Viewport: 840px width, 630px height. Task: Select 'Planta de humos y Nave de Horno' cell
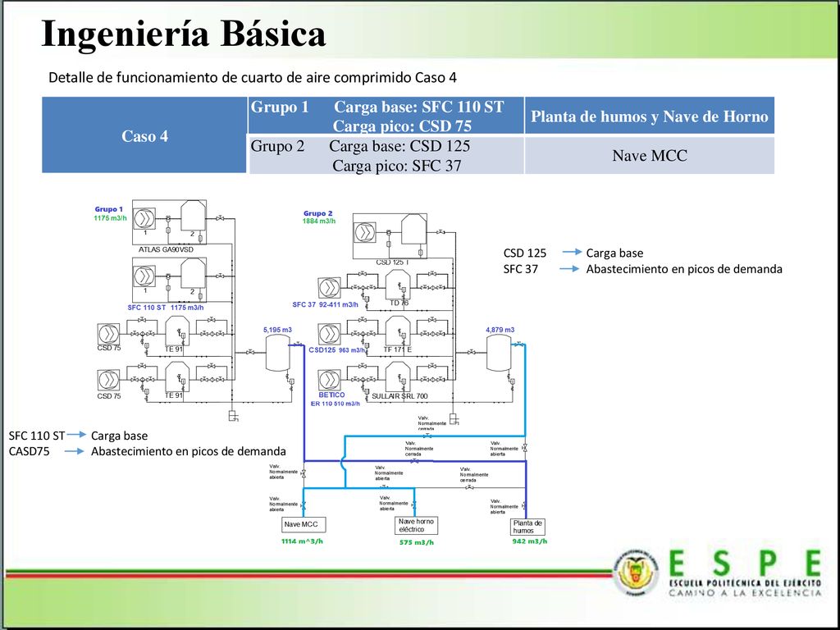(x=650, y=116)
